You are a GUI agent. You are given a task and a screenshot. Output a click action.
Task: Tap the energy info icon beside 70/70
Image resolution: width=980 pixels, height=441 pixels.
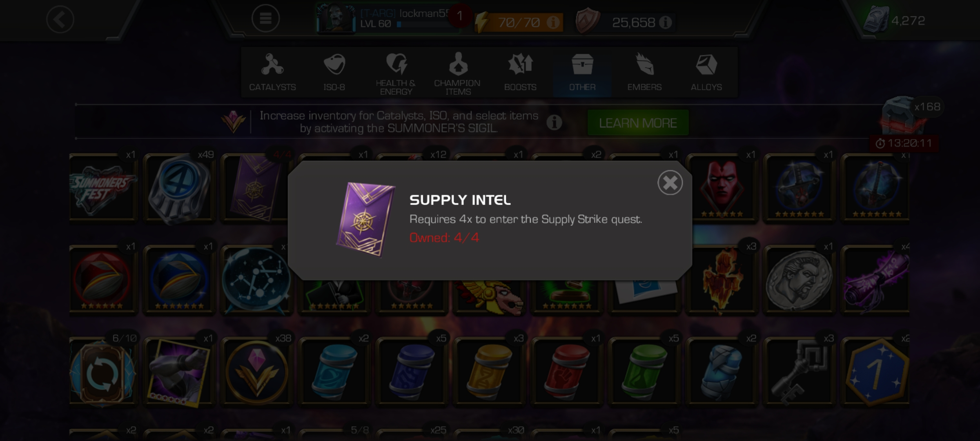[553, 22]
